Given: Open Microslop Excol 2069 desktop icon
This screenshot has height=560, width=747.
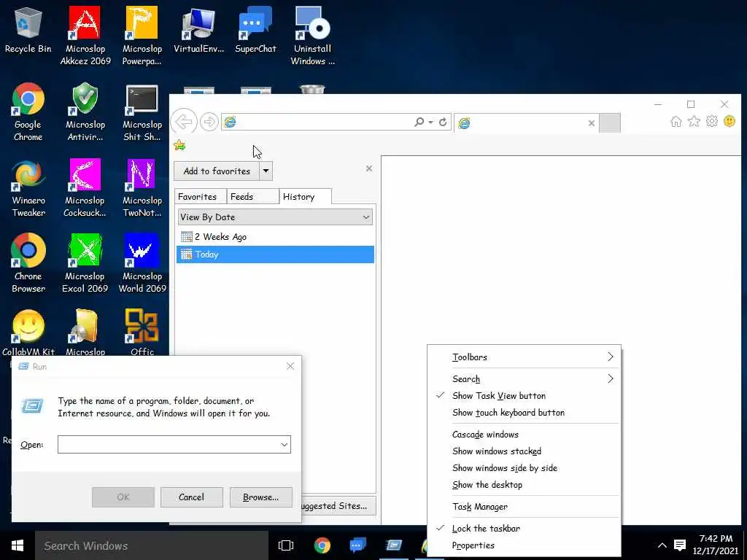Looking at the screenshot, I should pos(85,263).
